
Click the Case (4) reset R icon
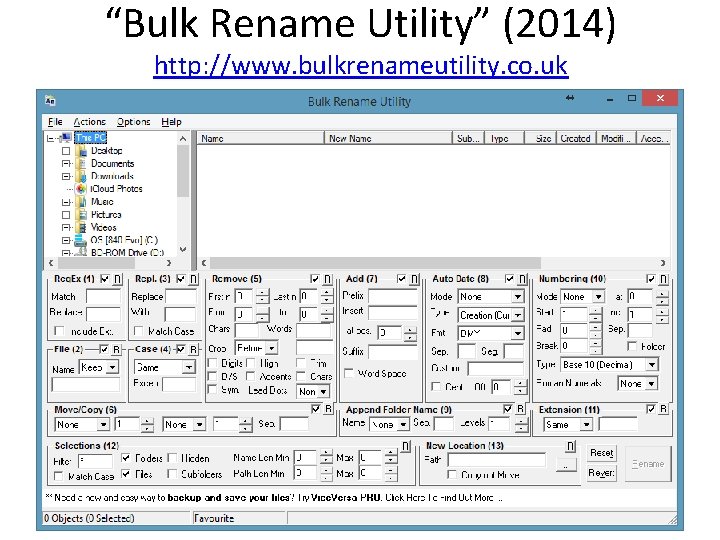click(194, 349)
